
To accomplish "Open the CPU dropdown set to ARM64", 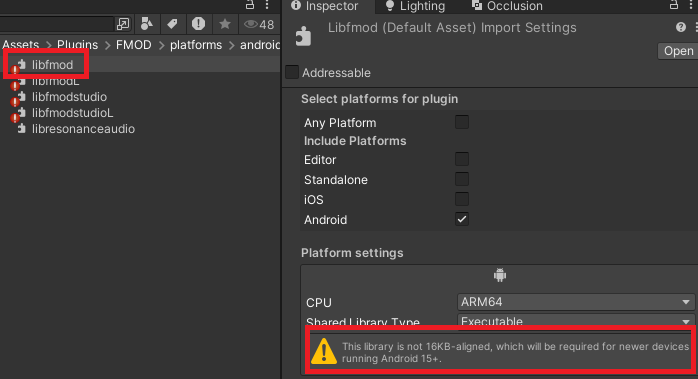I will click(576, 302).
